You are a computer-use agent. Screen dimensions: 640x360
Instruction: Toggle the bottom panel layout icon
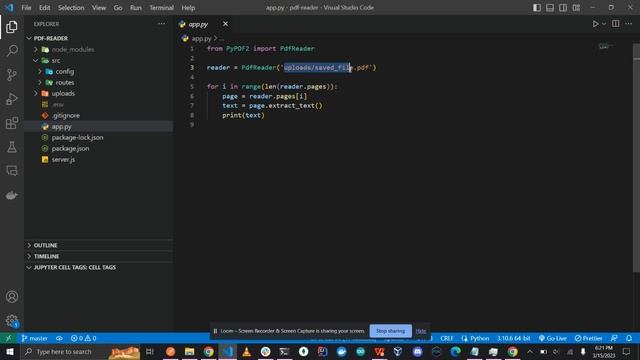(550, 8)
